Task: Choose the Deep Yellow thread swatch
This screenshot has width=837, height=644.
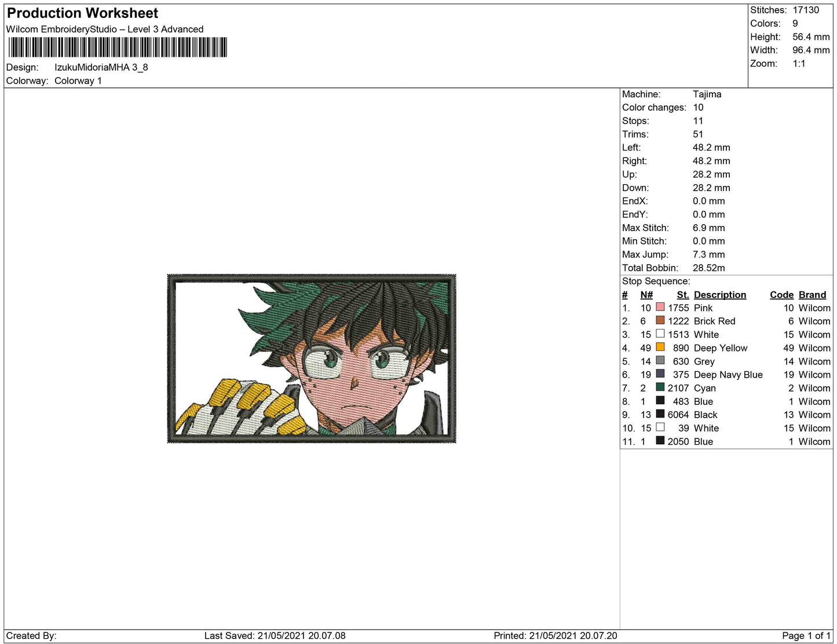Action: pos(660,347)
